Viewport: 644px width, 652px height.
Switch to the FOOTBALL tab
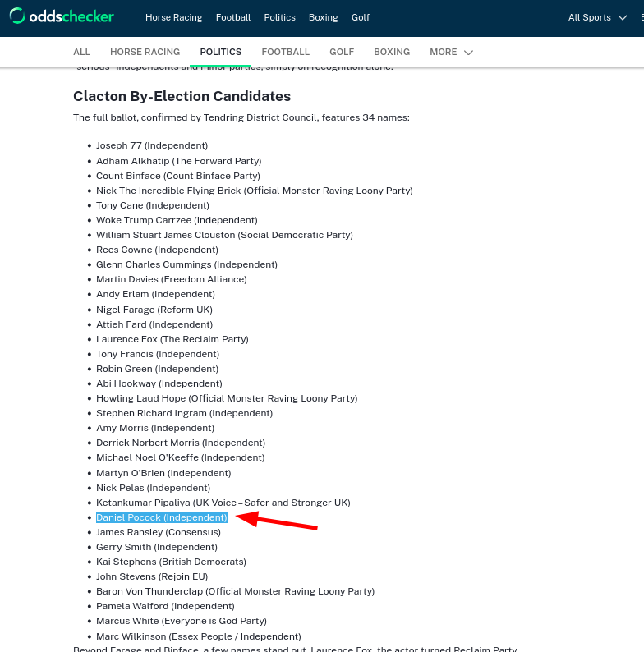coord(285,52)
